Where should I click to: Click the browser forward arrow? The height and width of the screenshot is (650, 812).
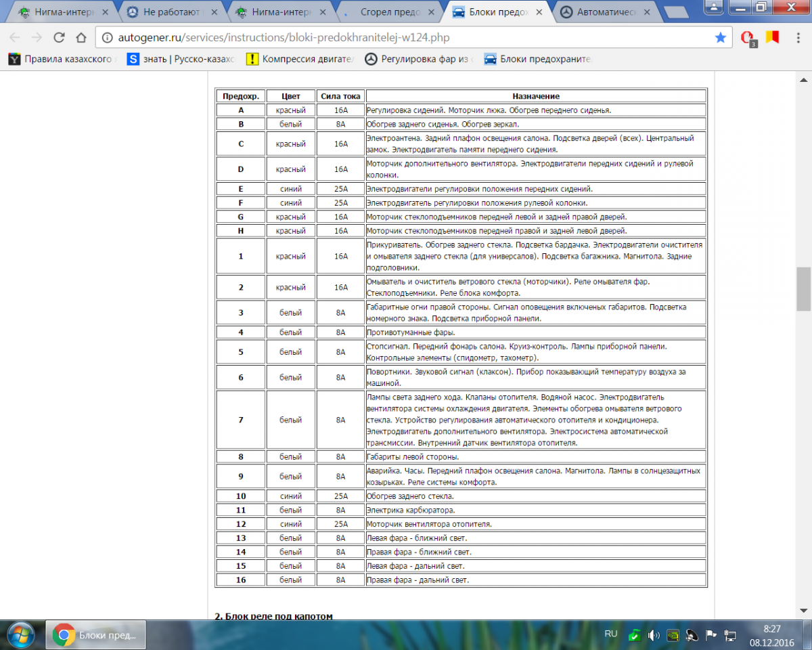click(x=37, y=38)
